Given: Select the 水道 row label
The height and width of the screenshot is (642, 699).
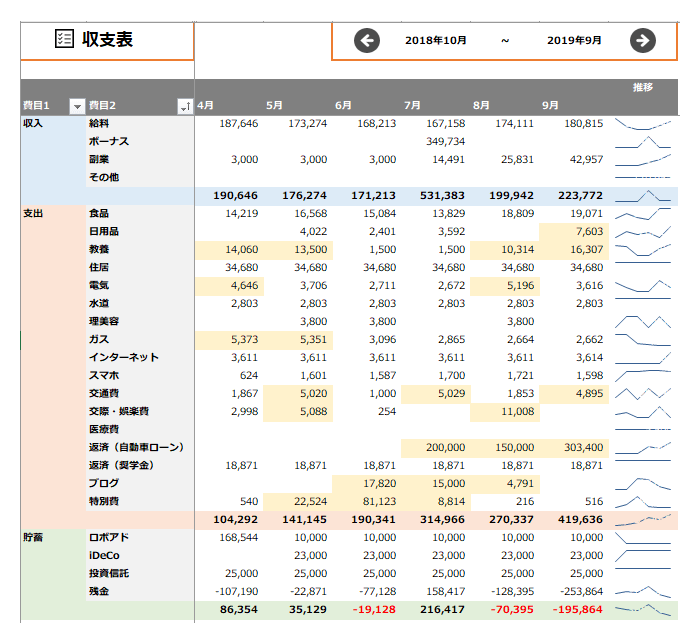Looking at the screenshot, I should point(99,303).
